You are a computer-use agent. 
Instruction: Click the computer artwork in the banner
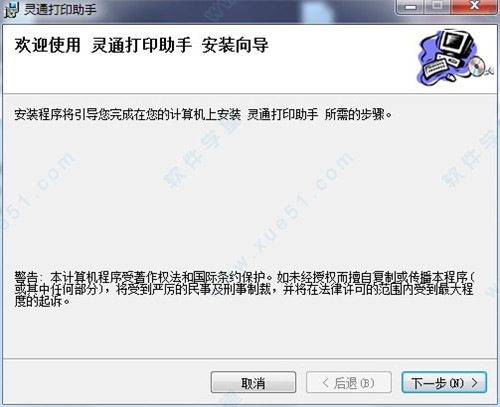click(x=455, y=57)
